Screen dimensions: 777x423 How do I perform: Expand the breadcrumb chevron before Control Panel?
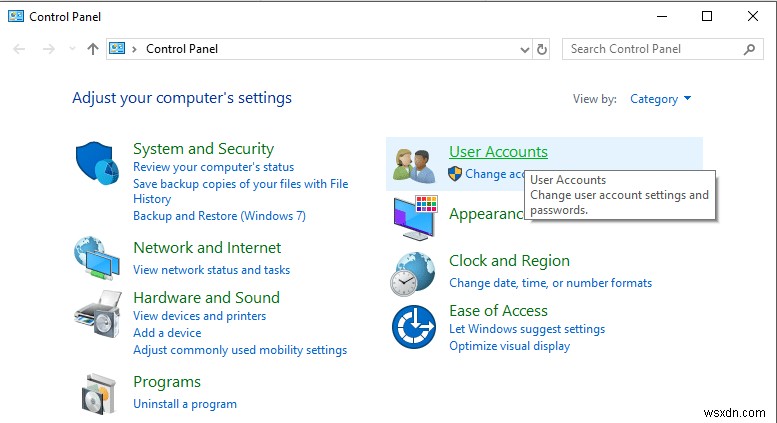(134, 49)
